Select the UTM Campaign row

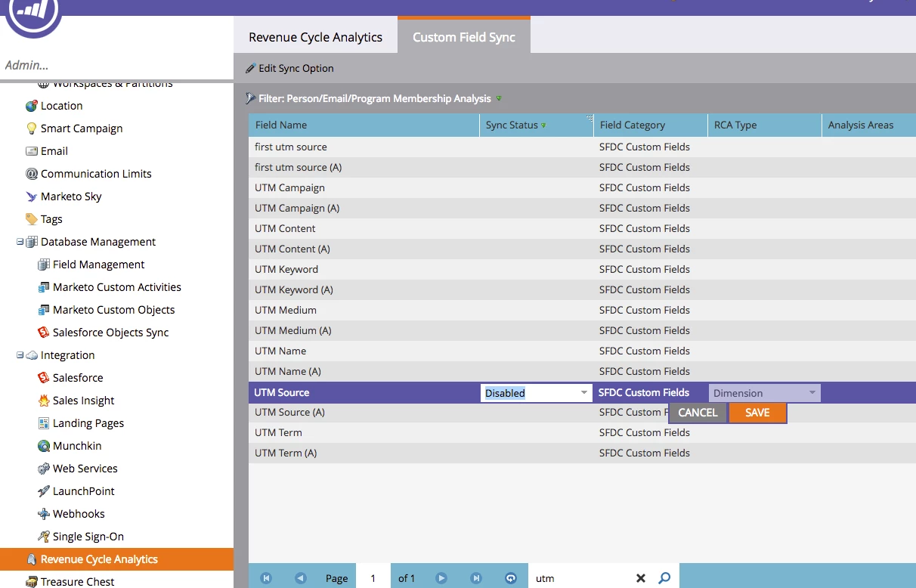coord(582,187)
